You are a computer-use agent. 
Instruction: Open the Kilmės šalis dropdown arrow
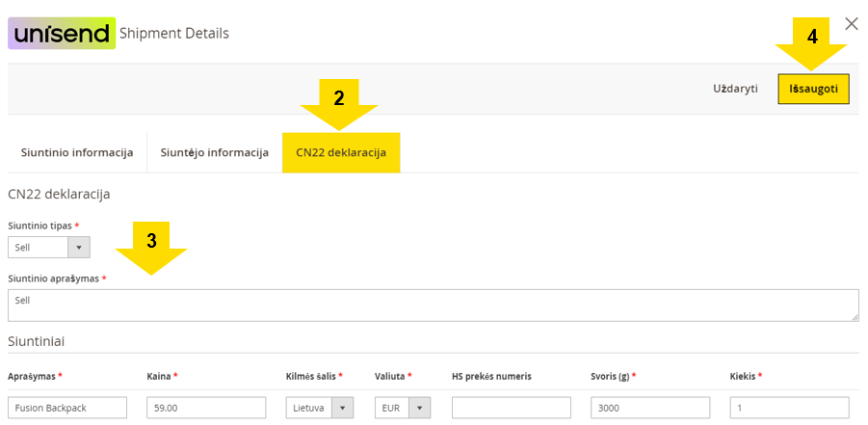click(342, 408)
